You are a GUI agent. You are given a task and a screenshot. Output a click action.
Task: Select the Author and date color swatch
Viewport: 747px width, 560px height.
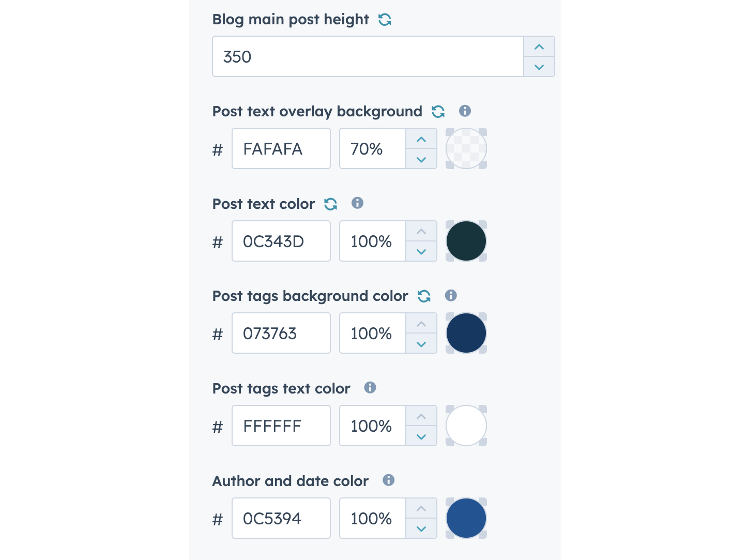[x=466, y=518]
